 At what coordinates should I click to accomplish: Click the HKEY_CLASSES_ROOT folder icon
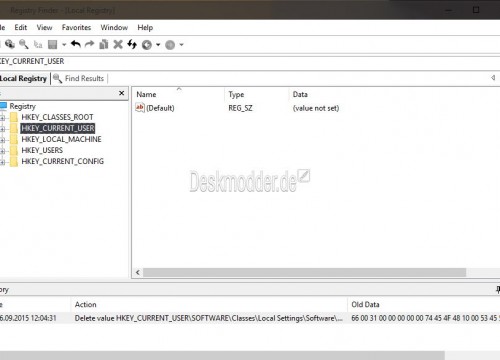pyautogui.click(x=14, y=117)
